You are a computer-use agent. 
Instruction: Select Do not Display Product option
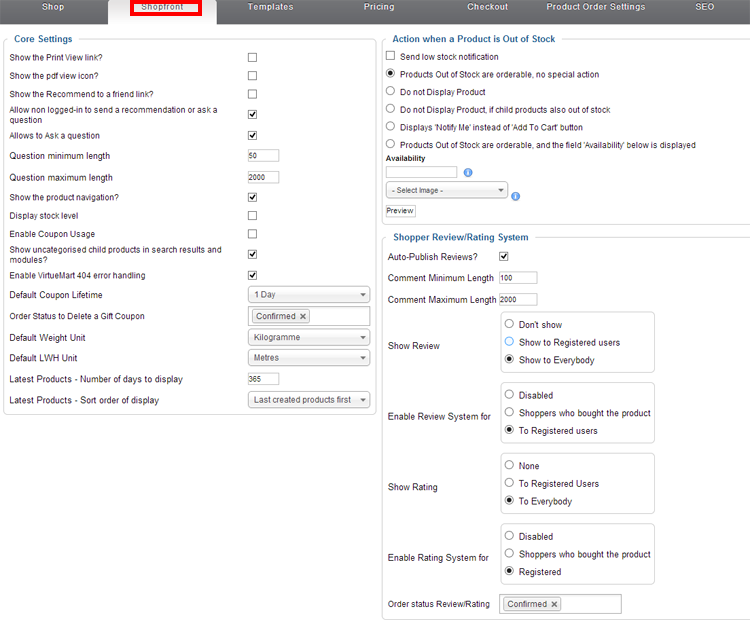click(x=391, y=92)
